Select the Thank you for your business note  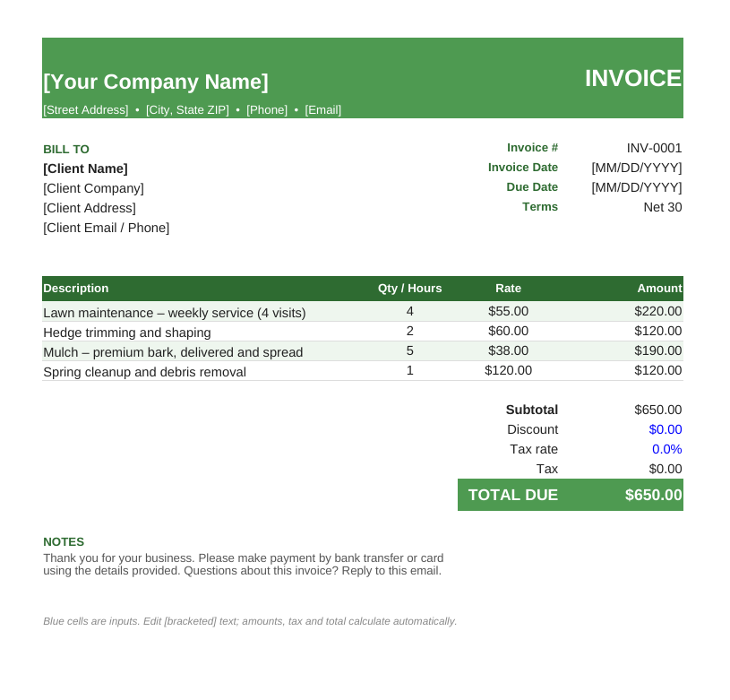click(x=243, y=565)
